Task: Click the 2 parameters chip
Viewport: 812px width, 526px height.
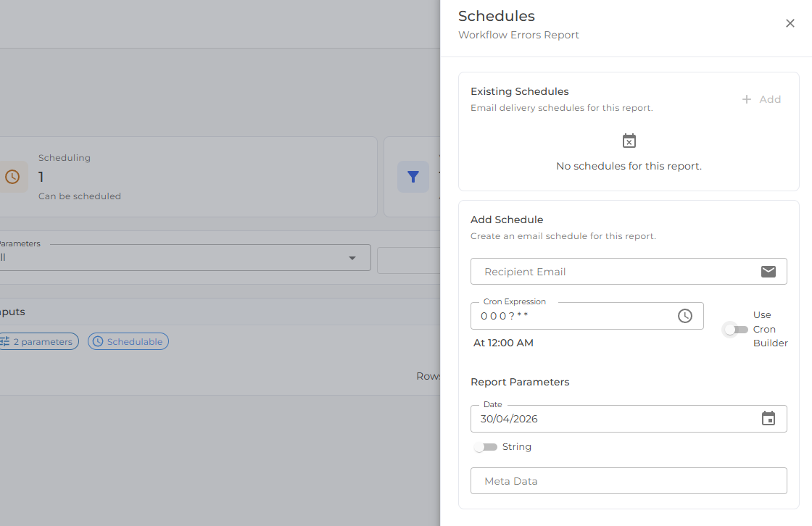Action: pos(38,342)
